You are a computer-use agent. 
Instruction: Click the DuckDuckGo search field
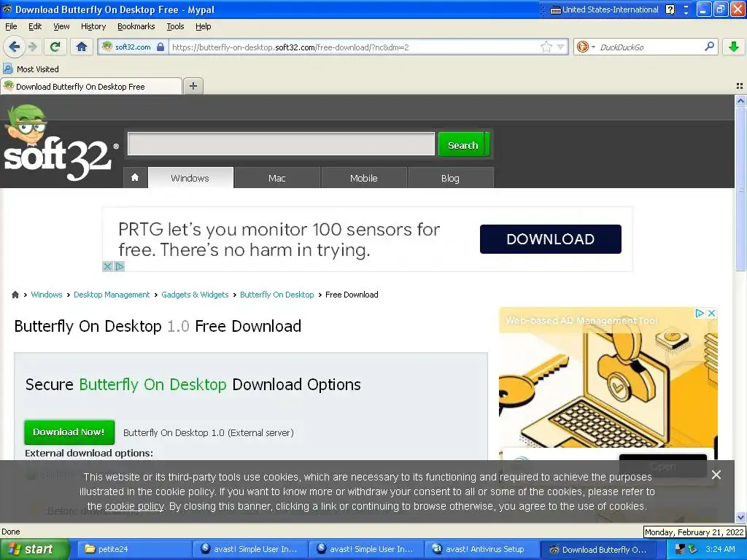pos(649,47)
